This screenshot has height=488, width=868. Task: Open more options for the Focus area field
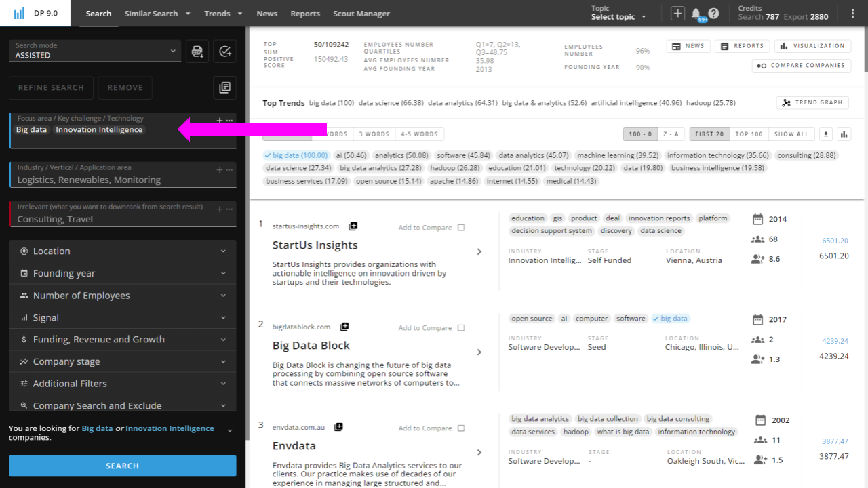[230, 121]
